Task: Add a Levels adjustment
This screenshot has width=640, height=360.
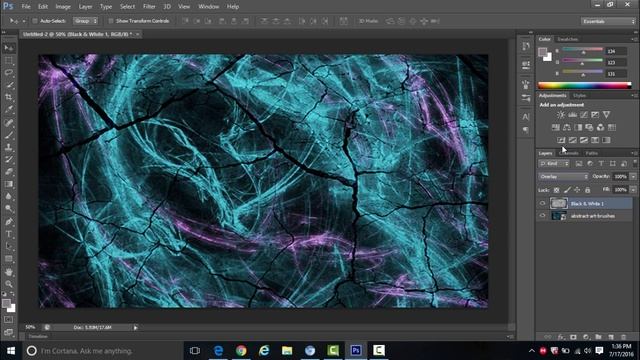Action: [573, 115]
